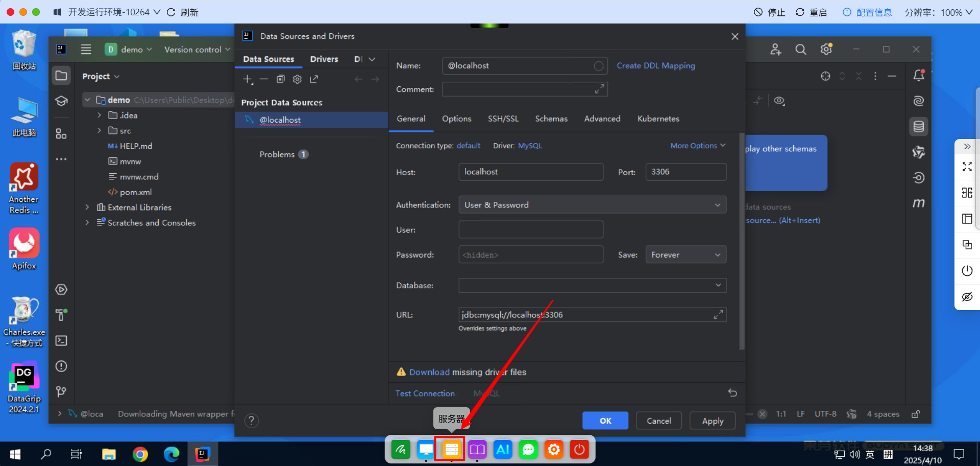Image resolution: width=980 pixels, height=466 pixels.
Task: Open IDE notifications bell icon
Action: coord(919,76)
